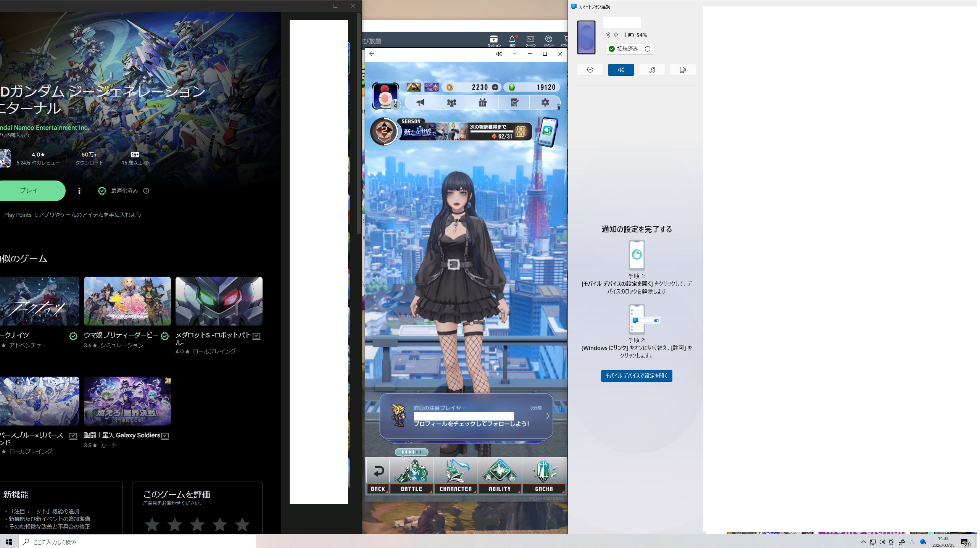This screenshot has height=548, width=980.
Task: Open the BATTLE tab in game
Action: point(411,477)
